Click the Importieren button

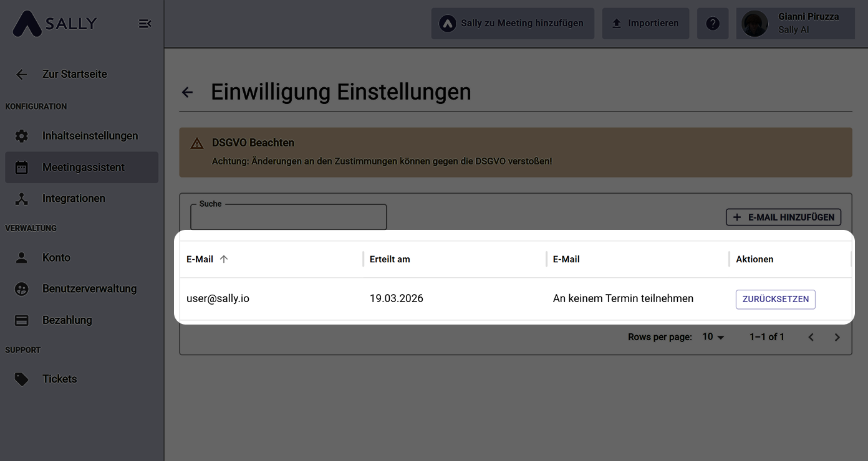(645, 24)
